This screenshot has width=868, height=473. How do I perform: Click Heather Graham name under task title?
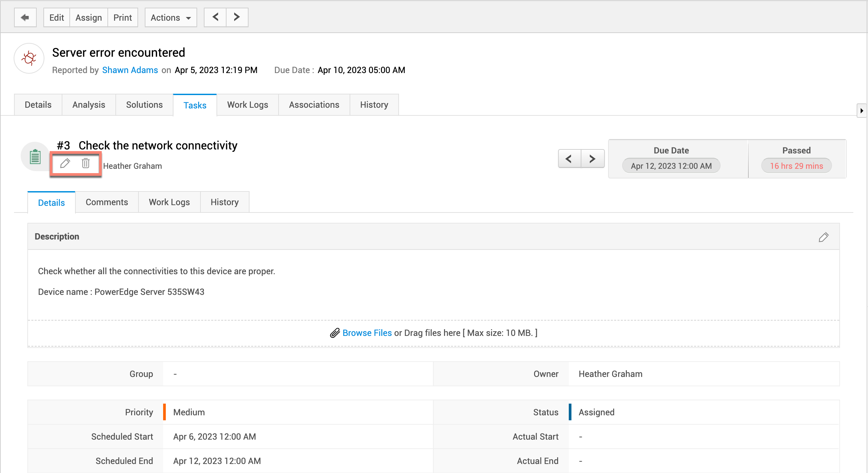(x=132, y=166)
